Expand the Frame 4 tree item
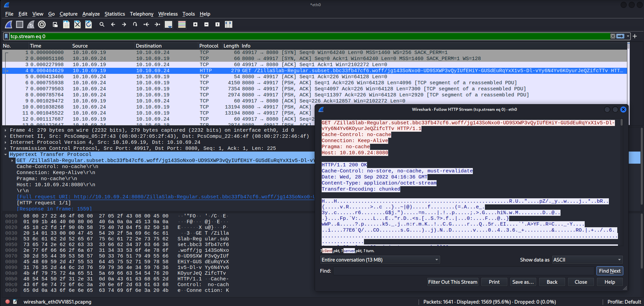The height and width of the screenshot is (306, 644). click(5, 130)
